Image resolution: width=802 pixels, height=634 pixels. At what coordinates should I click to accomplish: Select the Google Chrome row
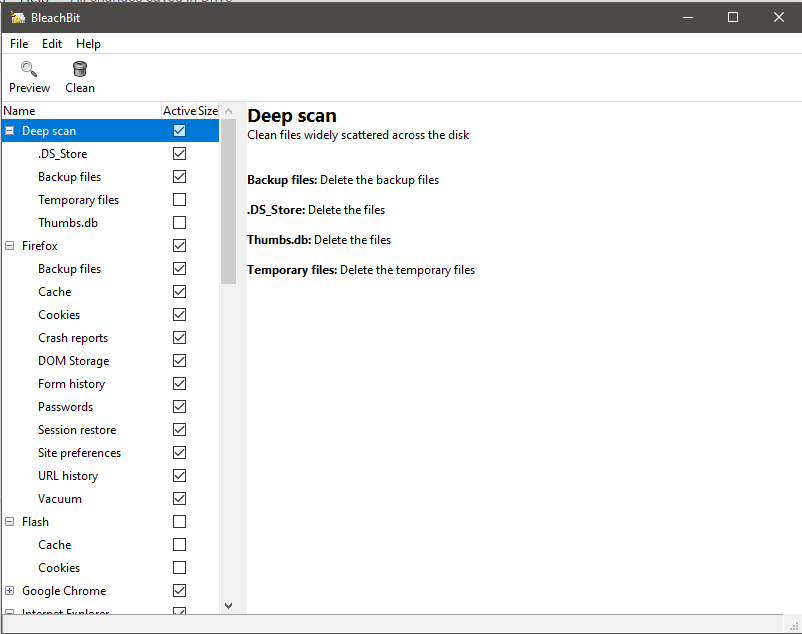tap(110, 591)
